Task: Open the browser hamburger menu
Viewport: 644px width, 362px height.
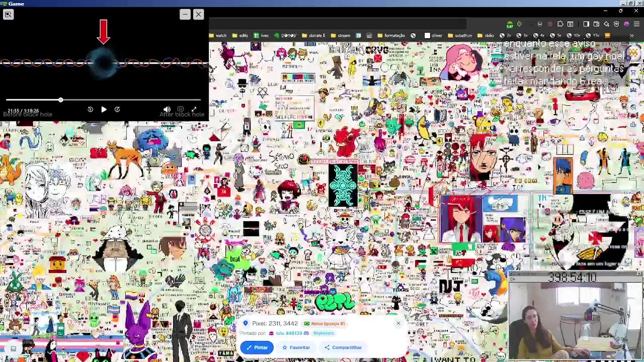Action: click(636, 24)
